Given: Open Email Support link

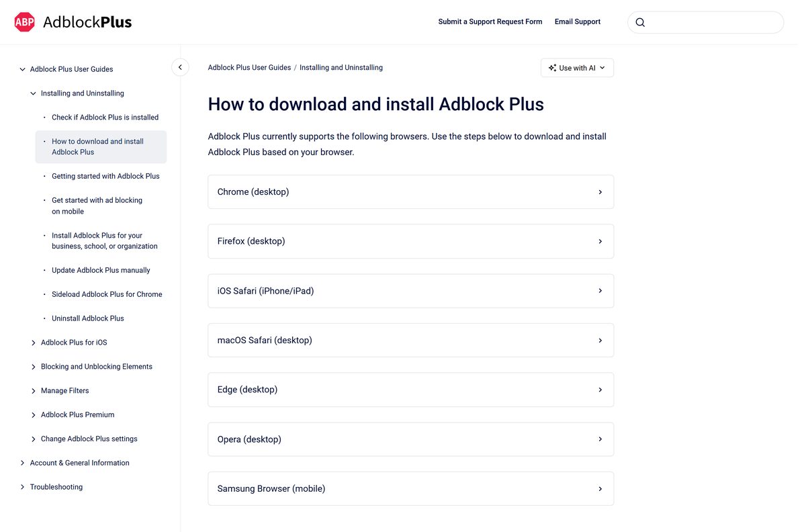Looking at the screenshot, I should pyautogui.click(x=578, y=21).
